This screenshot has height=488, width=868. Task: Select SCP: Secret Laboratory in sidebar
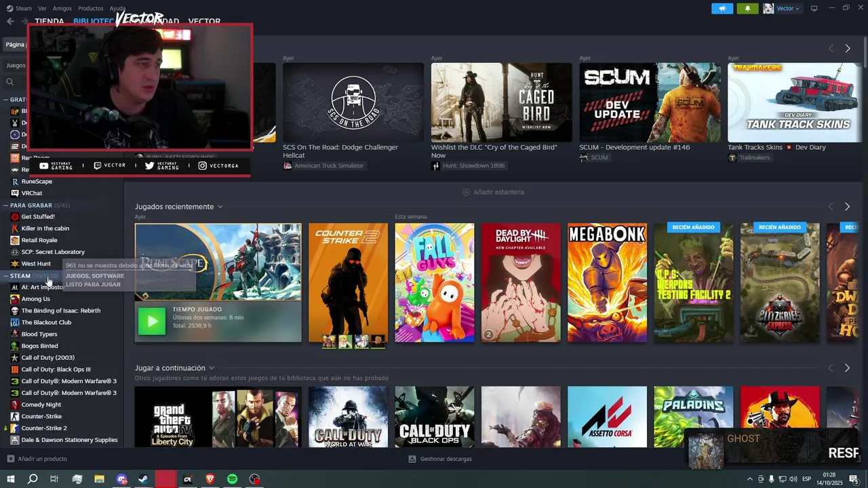53,252
